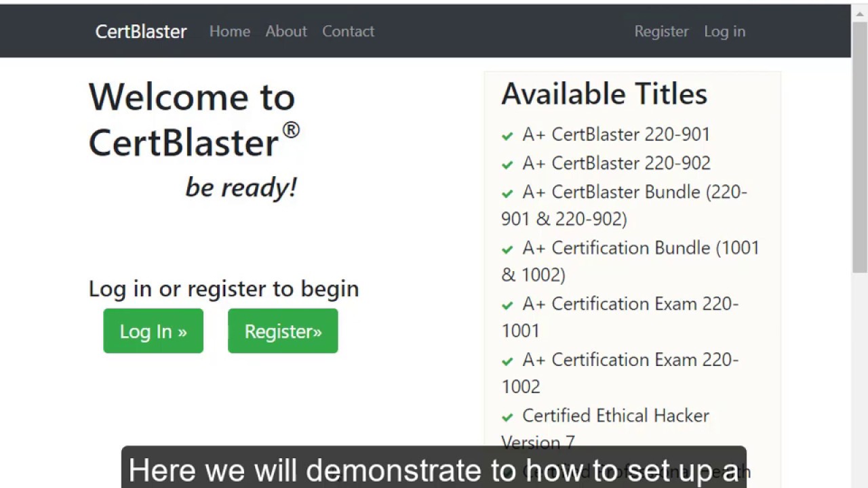Select A+ Certification Exam 220-1002 title

(620, 373)
